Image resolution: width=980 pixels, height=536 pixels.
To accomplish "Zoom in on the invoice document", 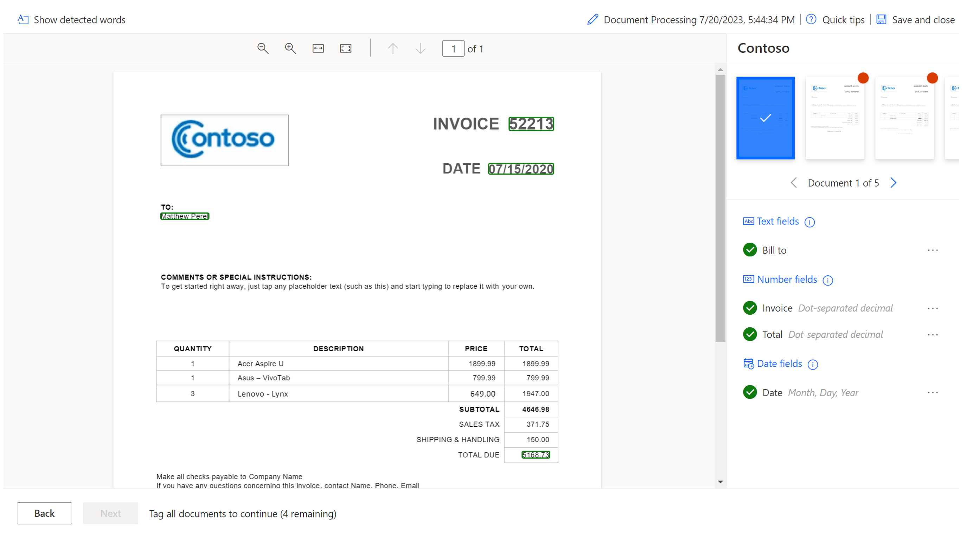I will (290, 48).
